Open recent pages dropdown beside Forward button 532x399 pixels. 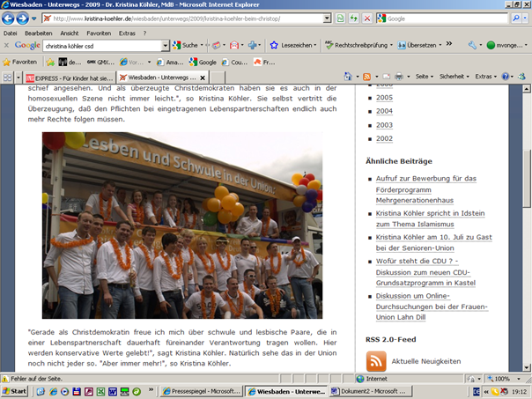tap(34, 18)
